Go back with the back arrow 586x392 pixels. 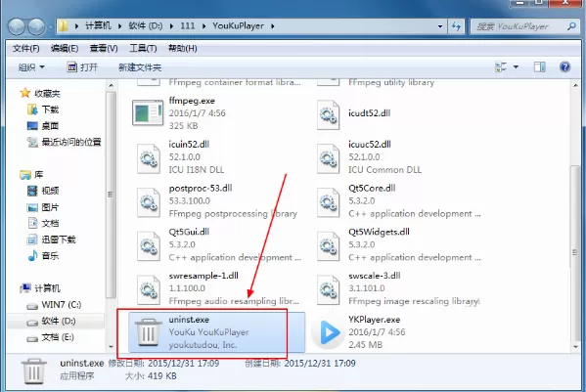(x=17, y=26)
